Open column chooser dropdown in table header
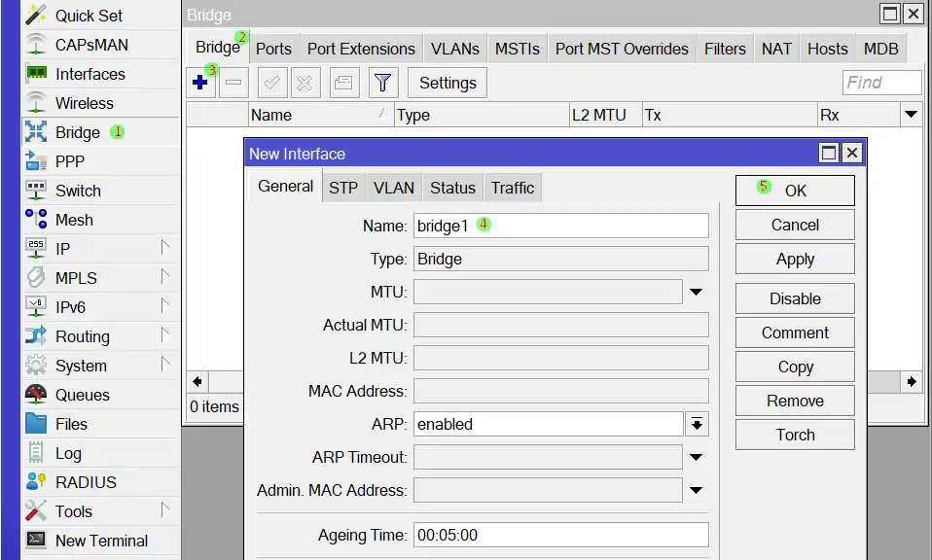The image size is (932, 560). click(x=911, y=115)
